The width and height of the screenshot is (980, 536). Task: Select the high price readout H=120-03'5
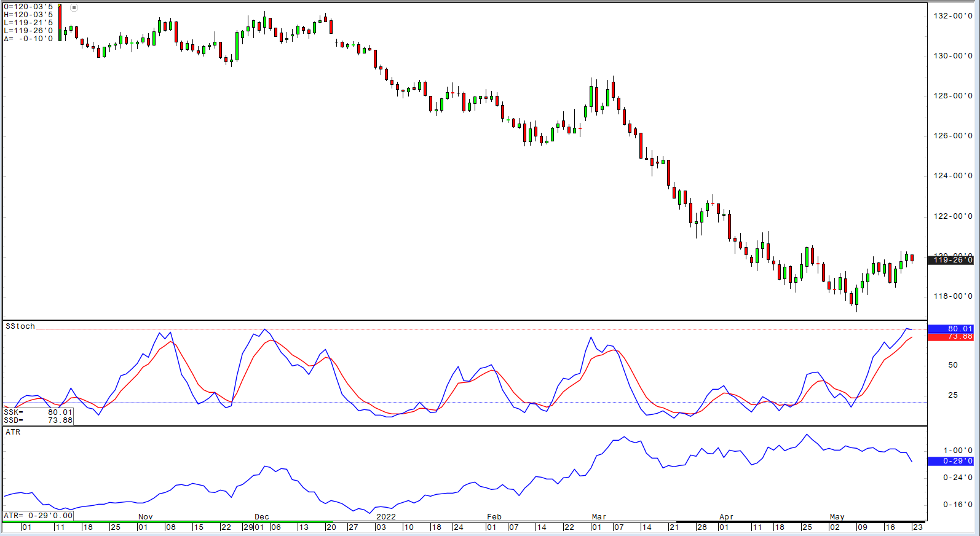28,15
